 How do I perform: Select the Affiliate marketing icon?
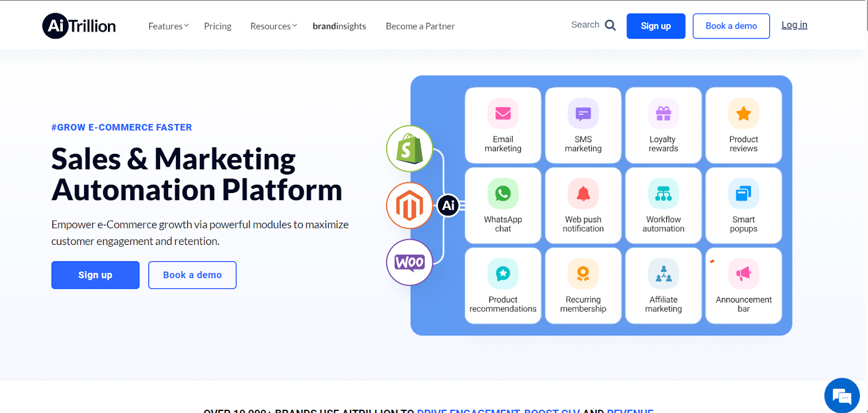click(x=663, y=274)
